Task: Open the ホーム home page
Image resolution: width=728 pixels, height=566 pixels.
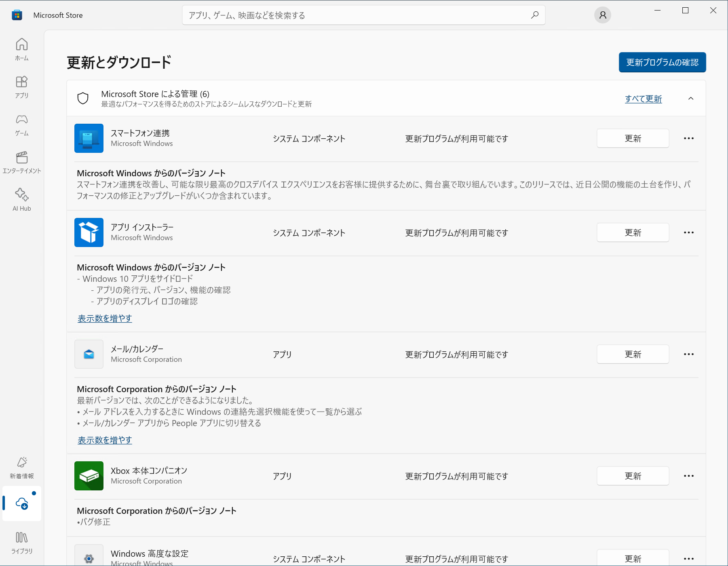Action: pyautogui.click(x=22, y=49)
